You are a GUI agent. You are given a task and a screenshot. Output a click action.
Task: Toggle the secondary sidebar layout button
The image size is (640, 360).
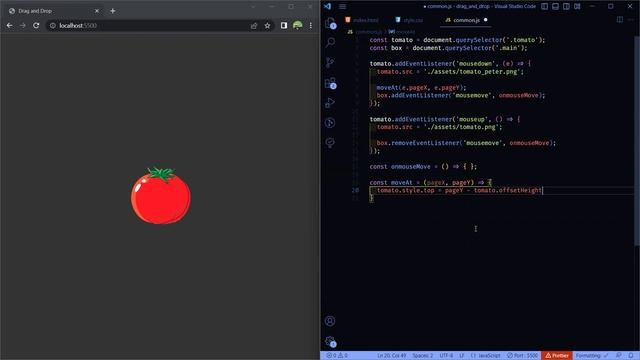(567, 7)
